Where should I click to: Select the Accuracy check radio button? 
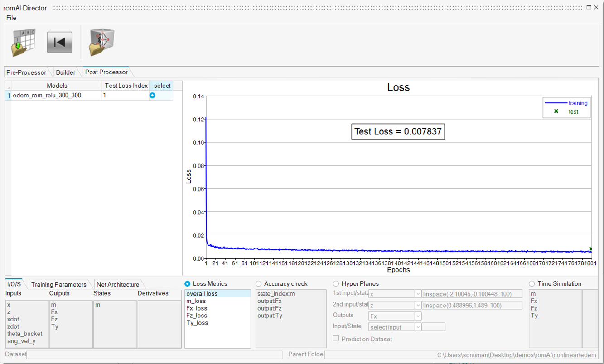(x=259, y=284)
